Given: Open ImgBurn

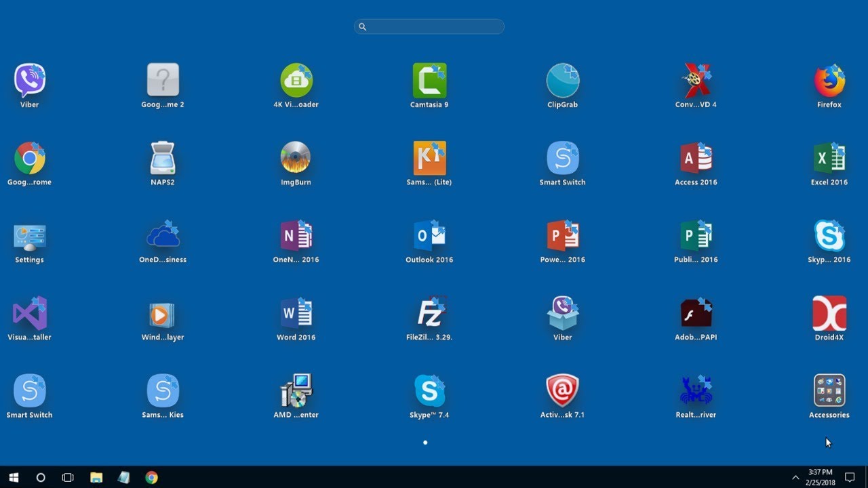Looking at the screenshot, I should click(x=296, y=158).
